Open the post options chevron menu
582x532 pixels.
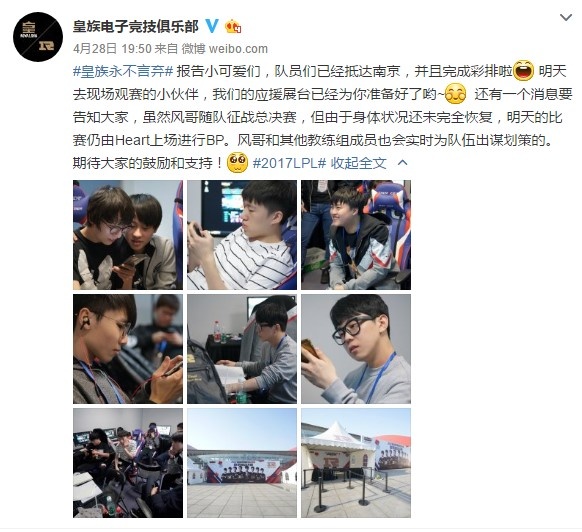click(x=566, y=17)
